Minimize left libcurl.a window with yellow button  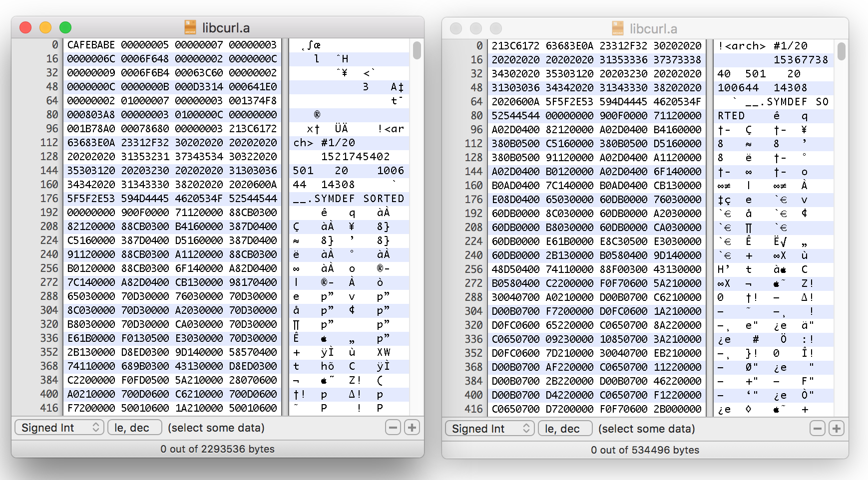(x=45, y=27)
